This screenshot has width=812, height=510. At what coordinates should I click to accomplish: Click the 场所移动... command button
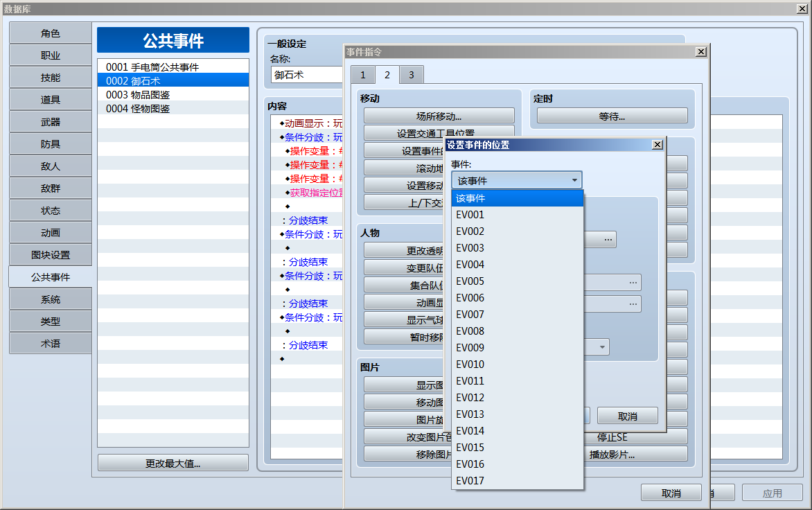(x=439, y=116)
